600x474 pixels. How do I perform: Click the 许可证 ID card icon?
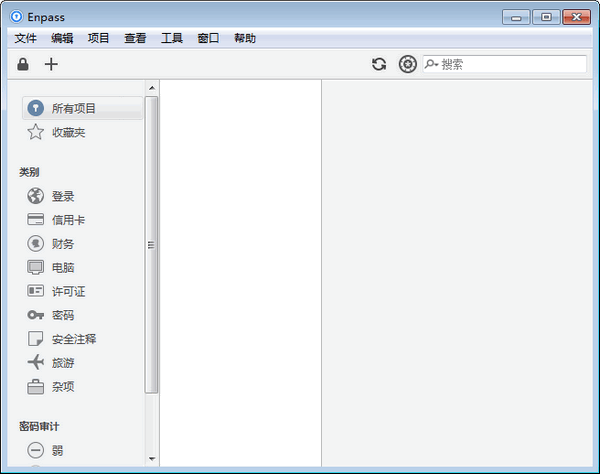[36, 291]
